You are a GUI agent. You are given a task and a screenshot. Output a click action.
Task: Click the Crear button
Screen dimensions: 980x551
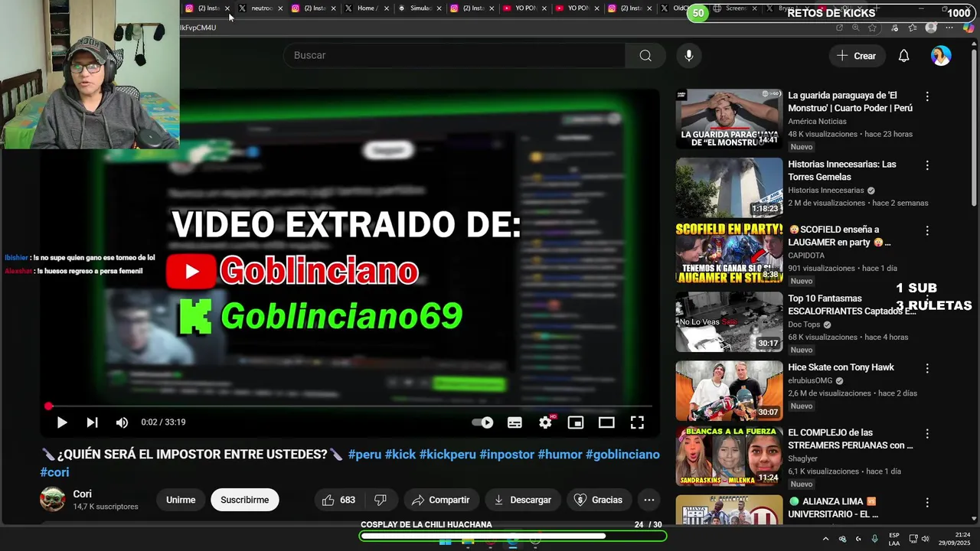point(857,56)
